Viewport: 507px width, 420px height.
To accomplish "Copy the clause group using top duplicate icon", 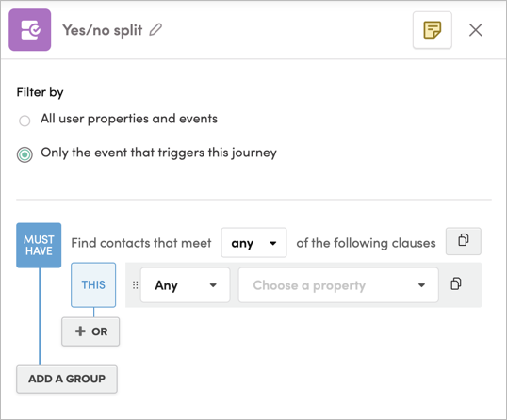I will (x=464, y=241).
